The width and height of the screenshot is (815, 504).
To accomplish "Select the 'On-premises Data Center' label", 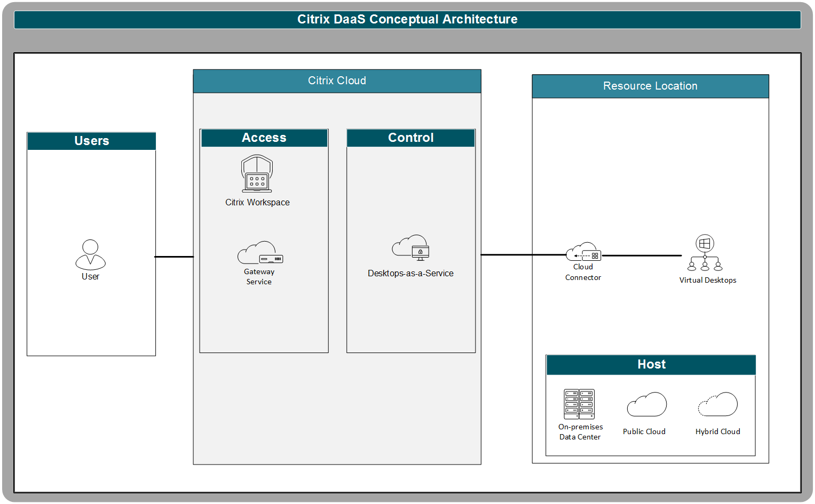I will tap(580, 432).
